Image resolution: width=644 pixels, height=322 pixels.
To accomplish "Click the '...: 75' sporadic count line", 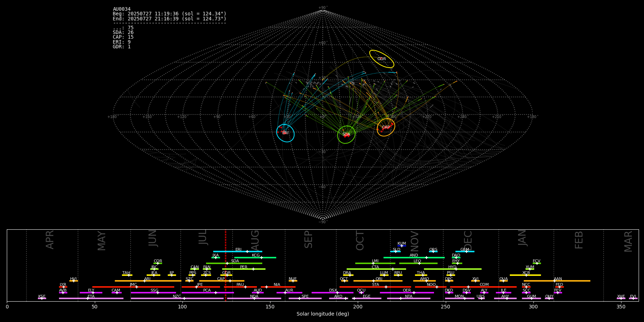I will click(x=123, y=28).
